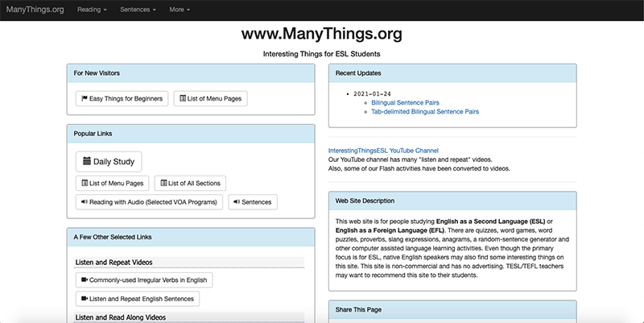
Task: Click 'English as a Foreign Language (EFL)' text
Action: [390, 230]
